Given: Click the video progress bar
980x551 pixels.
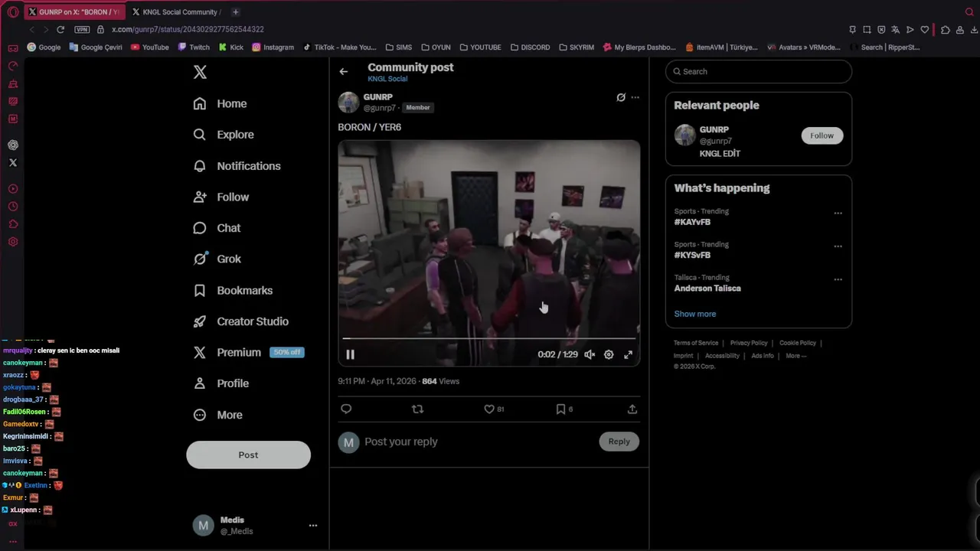Looking at the screenshot, I should point(488,338).
